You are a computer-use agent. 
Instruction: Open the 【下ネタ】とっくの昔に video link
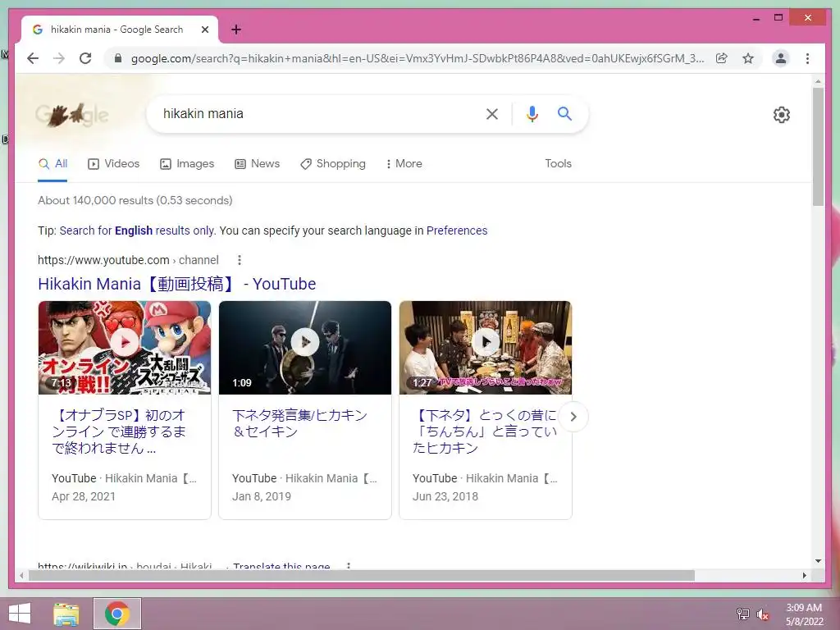point(486,431)
